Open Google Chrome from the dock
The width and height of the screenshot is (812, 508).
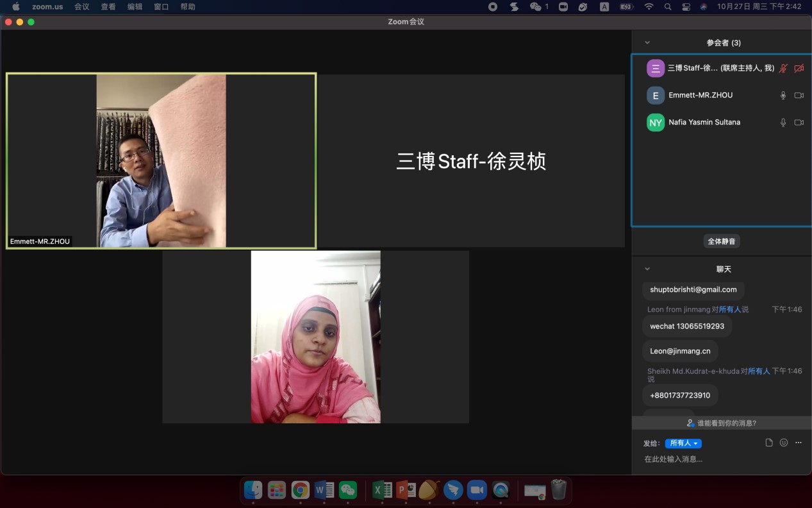300,491
